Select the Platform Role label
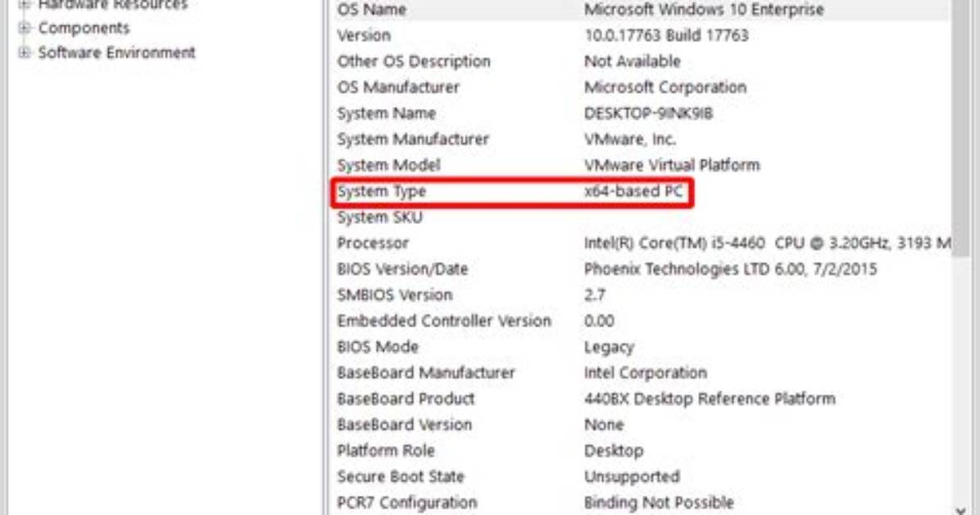The image size is (980, 515). pyautogui.click(x=386, y=450)
